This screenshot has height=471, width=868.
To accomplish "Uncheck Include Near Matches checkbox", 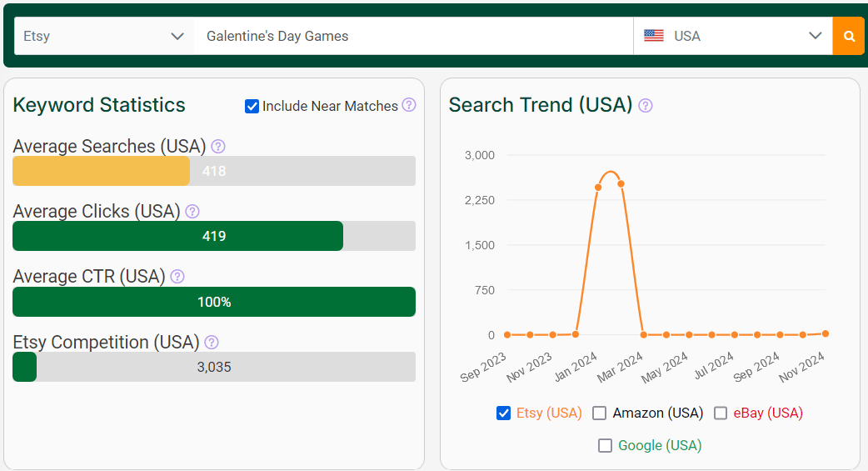I will click(x=252, y=107).
